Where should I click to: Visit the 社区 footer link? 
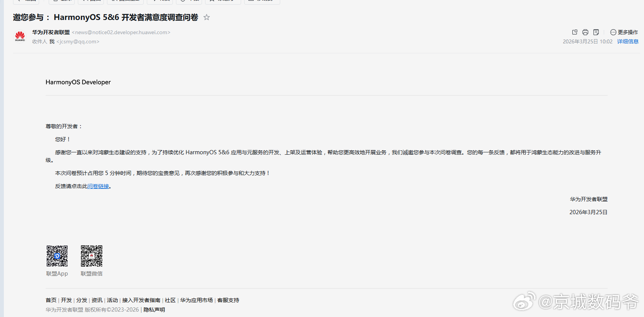170,300
